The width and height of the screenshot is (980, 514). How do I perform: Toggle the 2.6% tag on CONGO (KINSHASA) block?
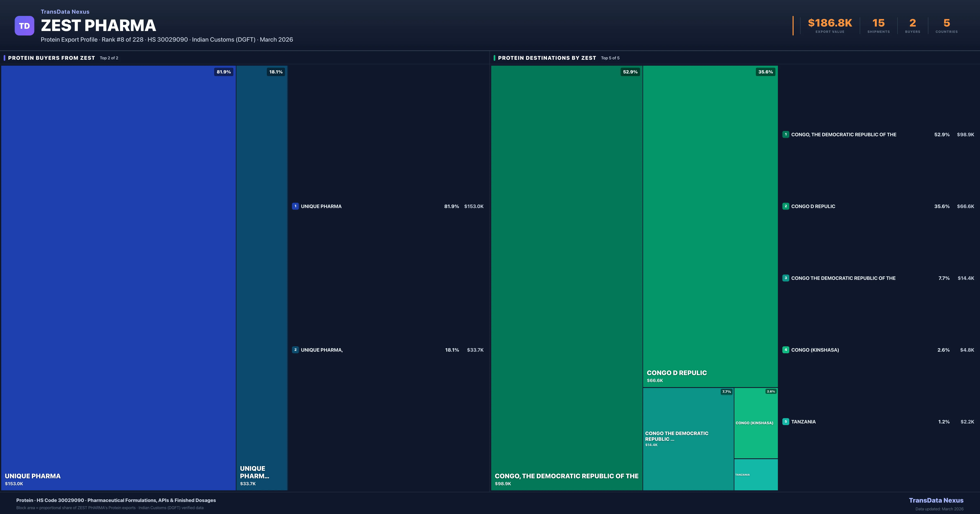pyautogui.click(x=771, y=391)
